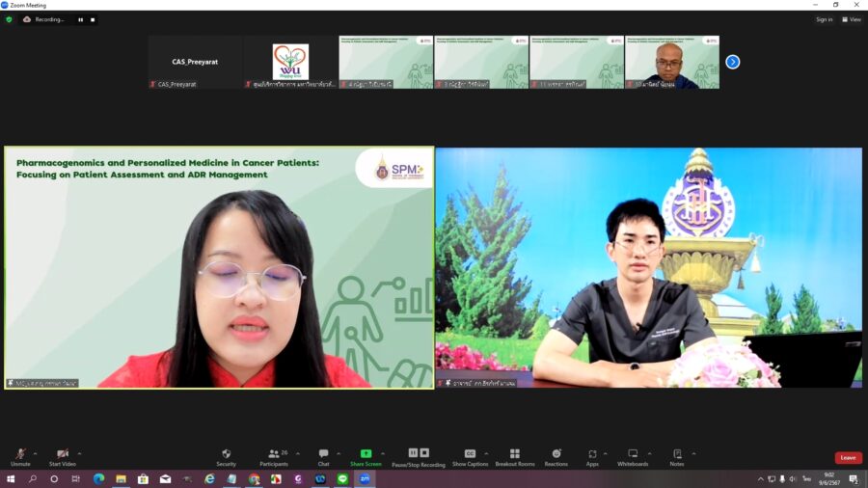Expand video options arrow beside Start Video
Screen dimensions: 868x488
click(79, 452)
